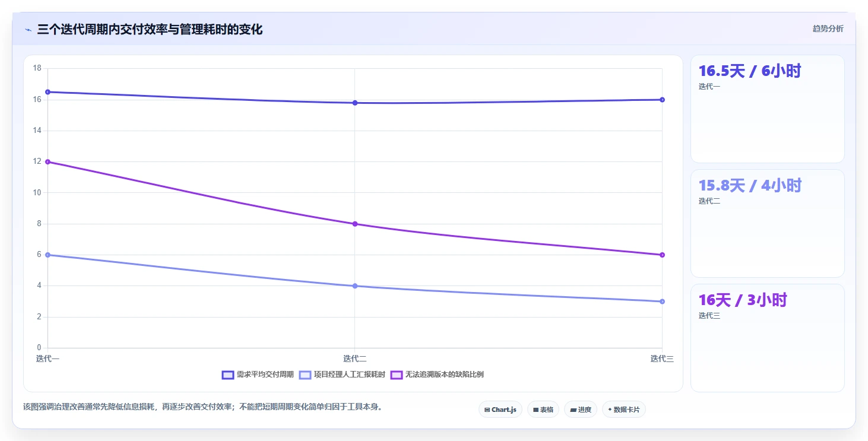Click the 15.8 data point at 迭代二

point(355,103)
